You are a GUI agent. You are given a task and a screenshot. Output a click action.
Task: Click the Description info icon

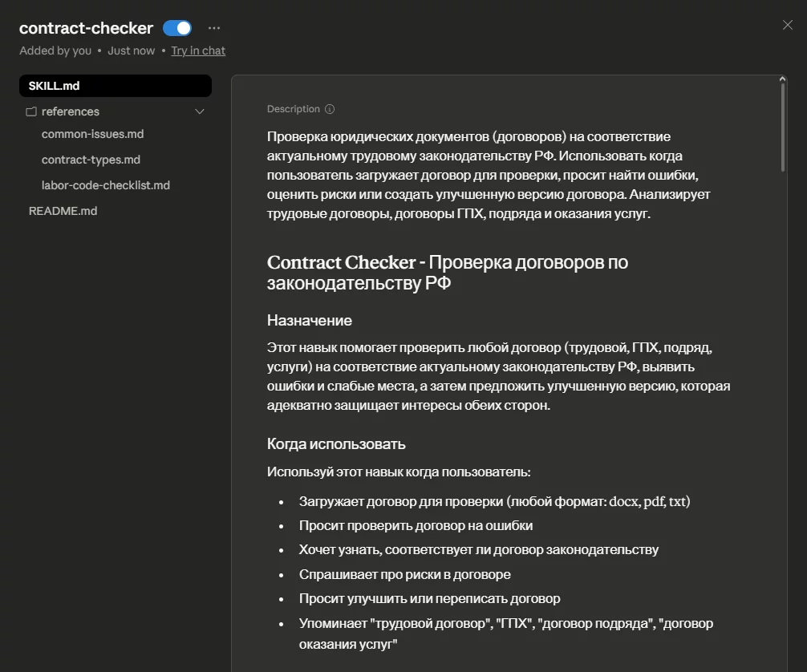[330, 109]
